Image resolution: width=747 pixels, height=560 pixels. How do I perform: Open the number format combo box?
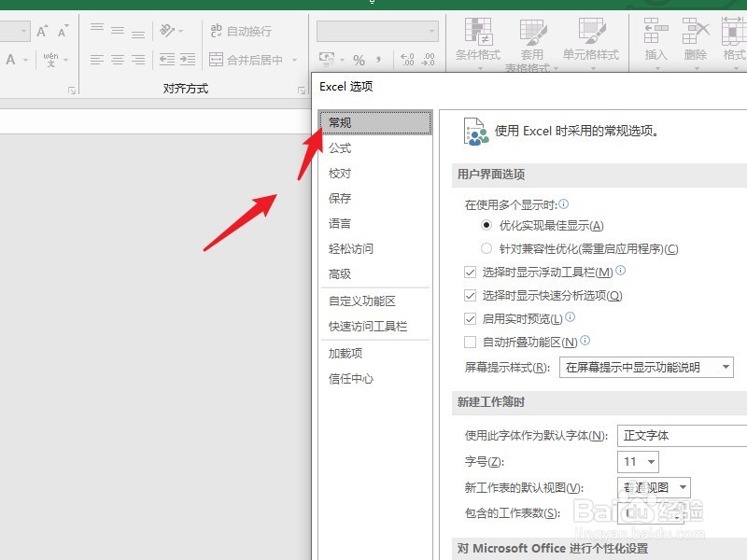pyautogui.click(x=377, y=32)
